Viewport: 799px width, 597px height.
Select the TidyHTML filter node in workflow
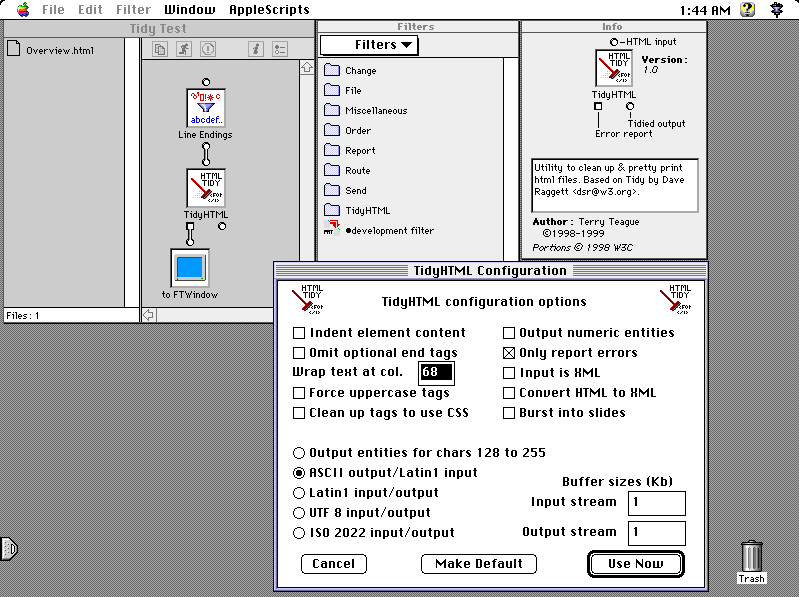(205, 188)
